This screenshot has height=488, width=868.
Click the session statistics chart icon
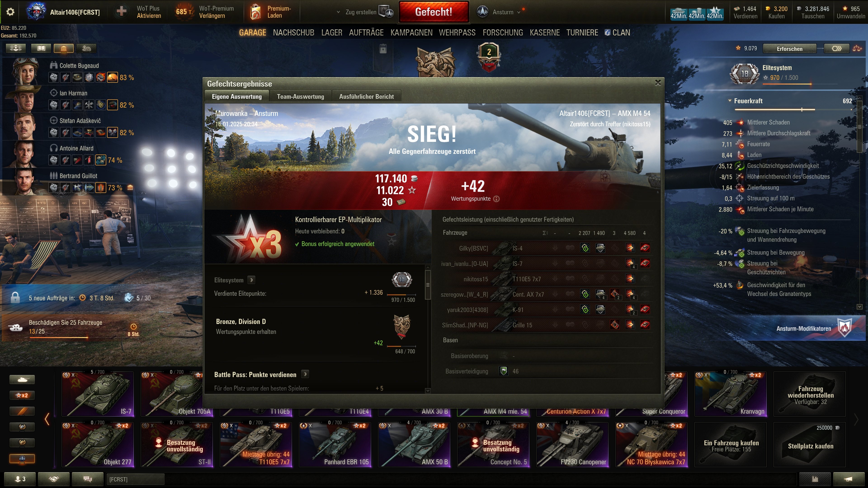pos(815,479)
